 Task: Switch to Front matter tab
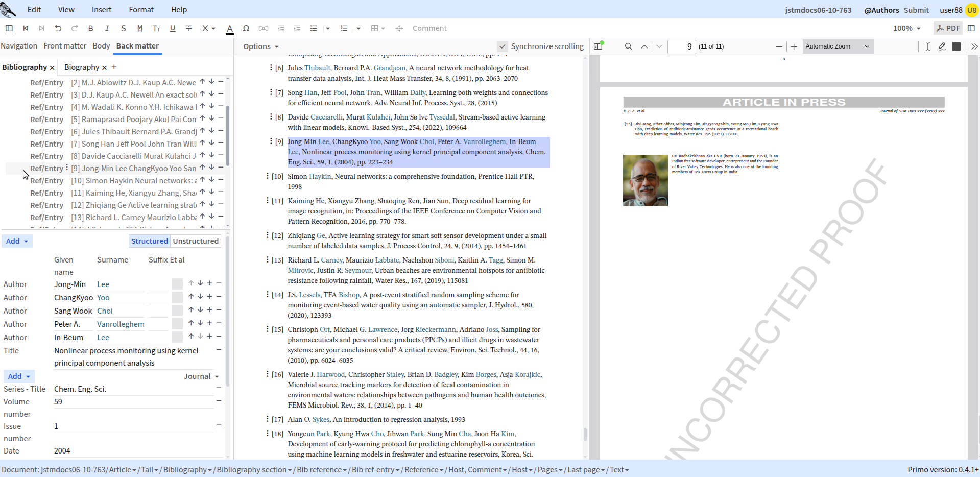pyautogui.click(x=65, y=46)
